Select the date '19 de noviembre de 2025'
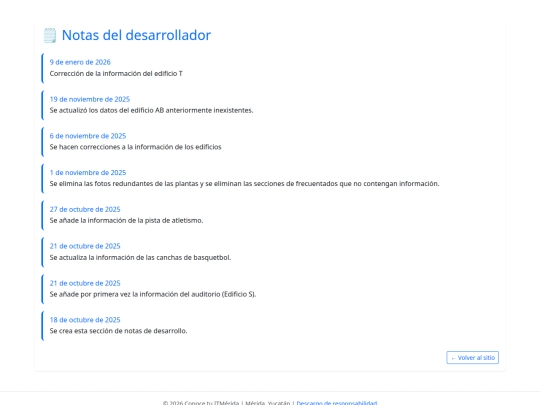Screen dimensions: 540x405 (90, 99)
